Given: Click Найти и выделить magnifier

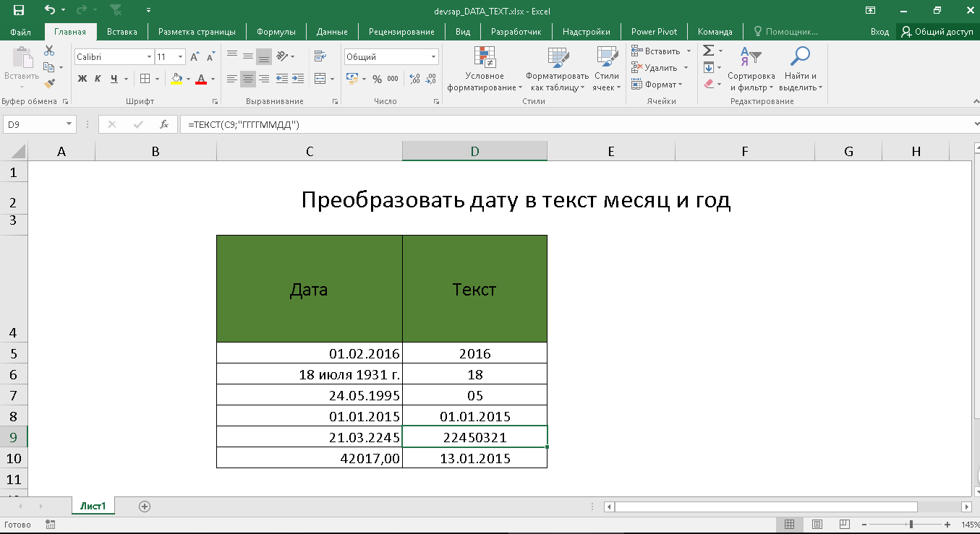Looking at the screenshot, I should (801, 69).
